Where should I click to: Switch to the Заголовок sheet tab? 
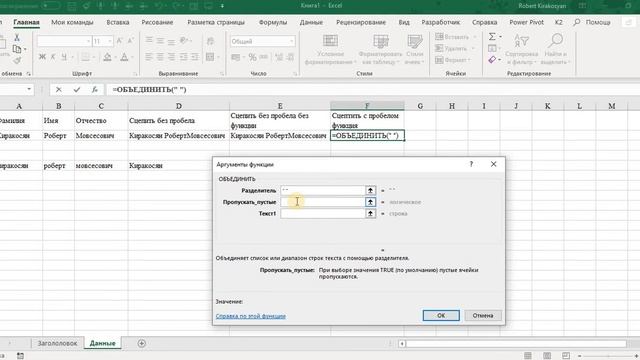(x=57, y=343)
